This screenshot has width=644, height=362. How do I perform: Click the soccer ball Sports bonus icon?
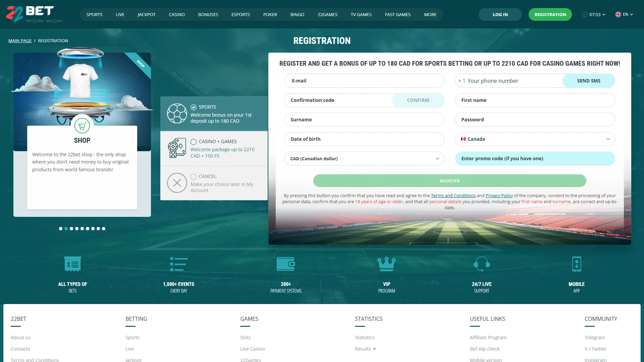pos(177,114)
